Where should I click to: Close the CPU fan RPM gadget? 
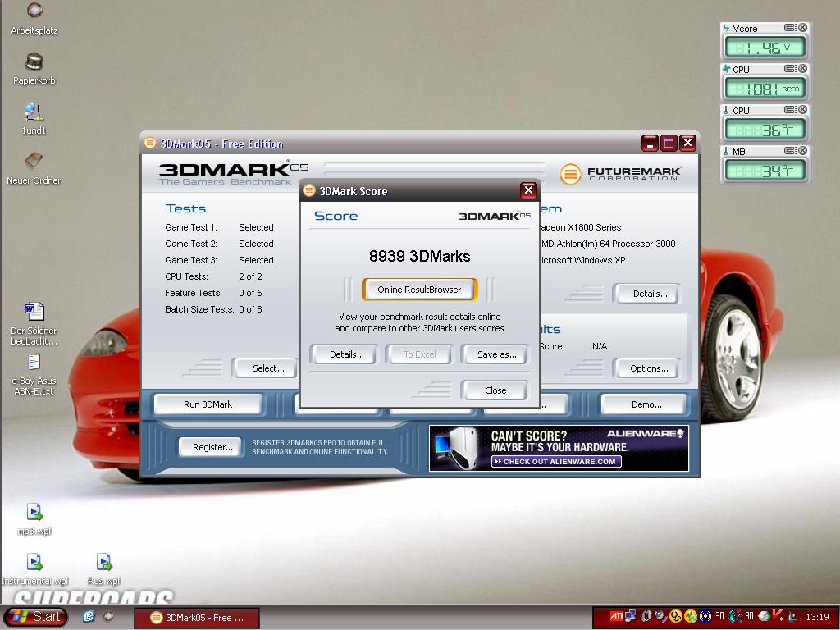pos(802,69)
